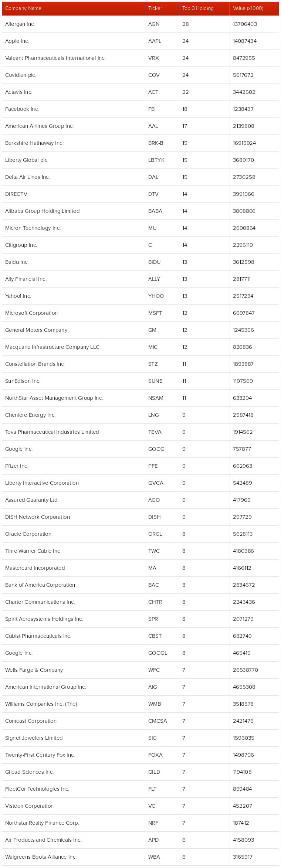
Task: Click the BRK-B ticker cell
Action: click(x=162, y=143)
